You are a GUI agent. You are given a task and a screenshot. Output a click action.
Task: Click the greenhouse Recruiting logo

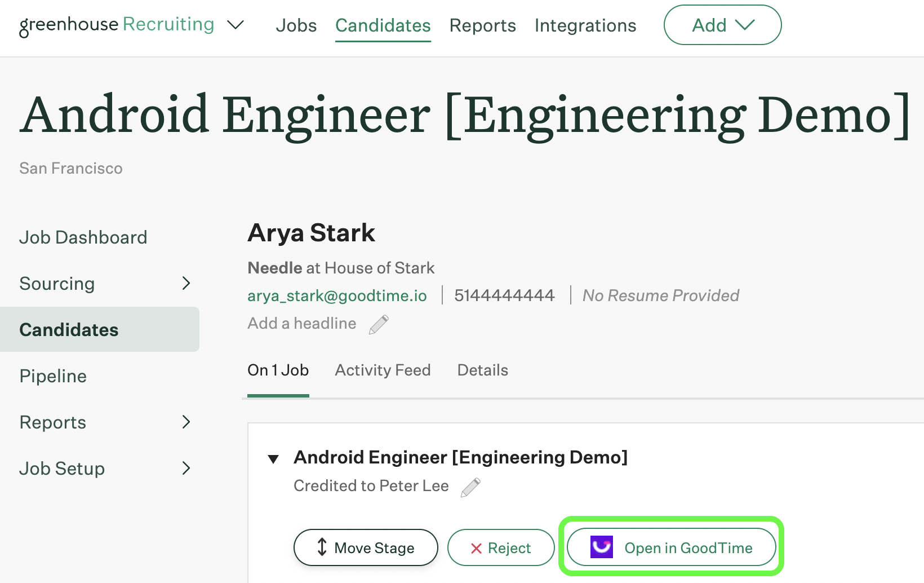click(x=117, y=25)
